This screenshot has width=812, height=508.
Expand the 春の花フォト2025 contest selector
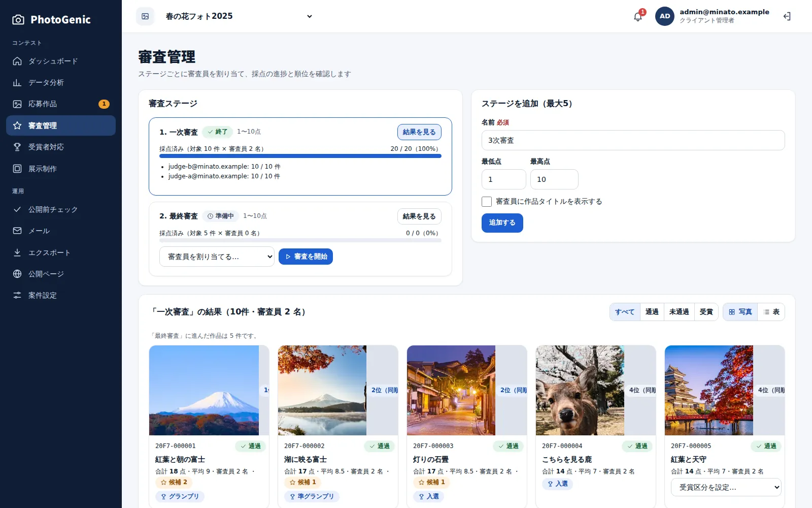tap(240, 16)
